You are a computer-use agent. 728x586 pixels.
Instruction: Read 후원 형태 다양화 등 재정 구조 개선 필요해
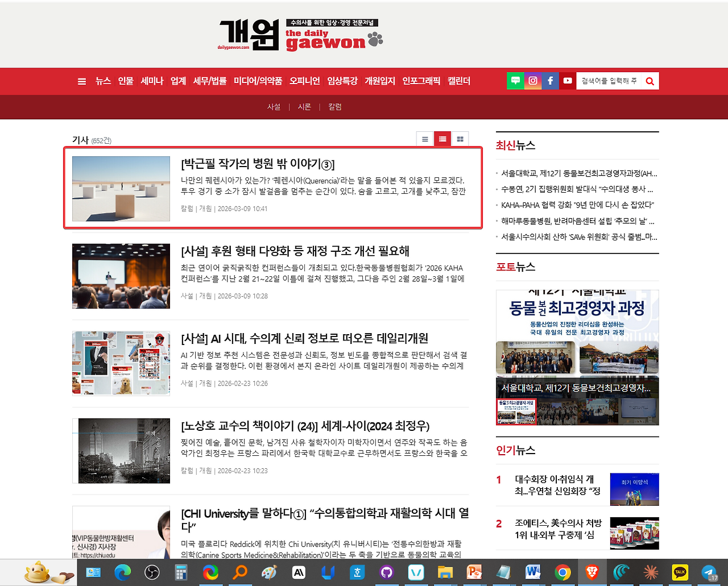[295, 251]
